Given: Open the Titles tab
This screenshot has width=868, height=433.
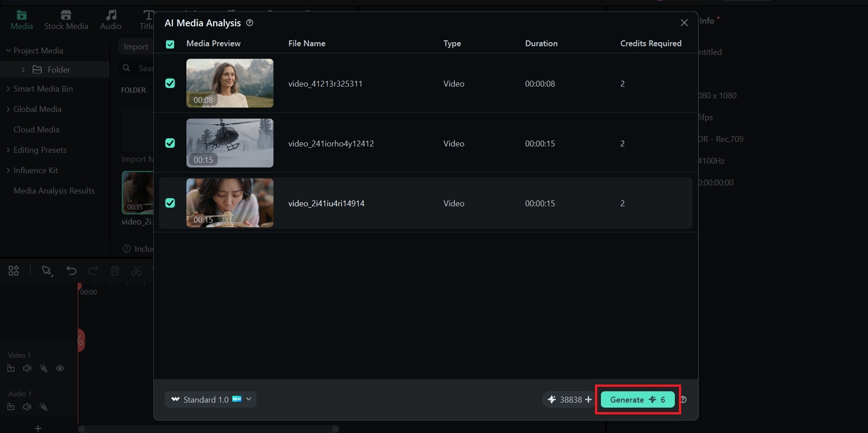Looking at the screenshot, I should 147,20.
